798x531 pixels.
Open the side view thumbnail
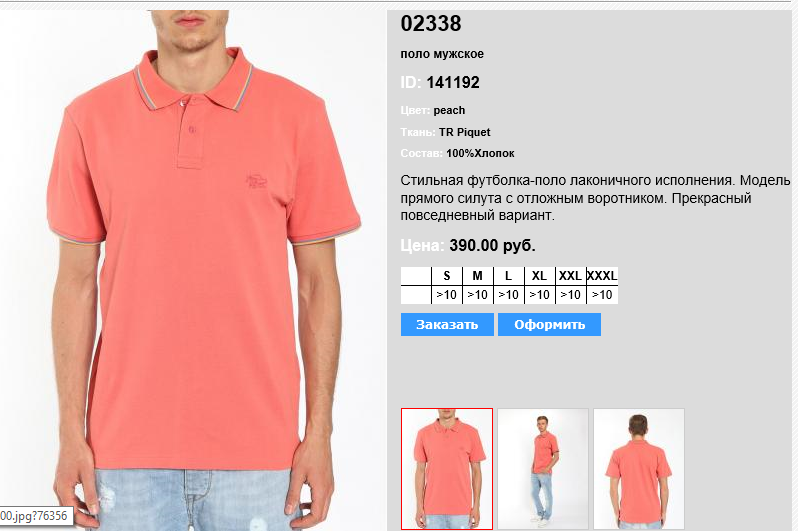pyautogui.click(x=543, y=469)
